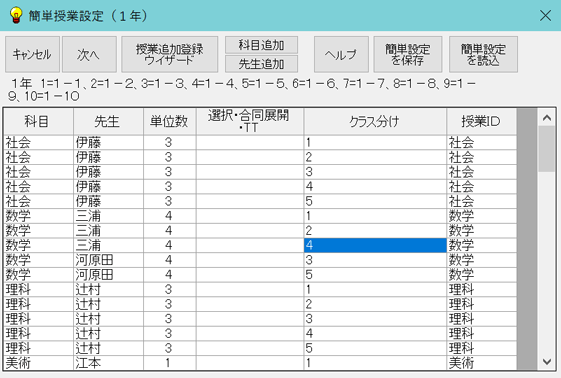Select クラス分け cell 2 in 数学 三浦 row
Image resolution: width=561 pixels, height=378 pixels.
pyautogui.click(x=375, y=231)
